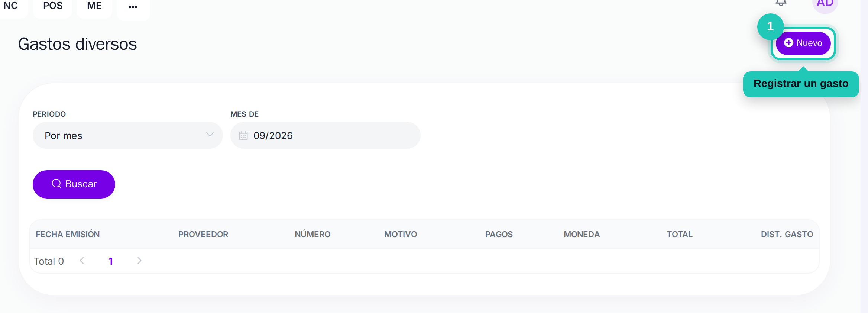The width and height of the screenshot is (868, 313).
Task: Go to previous page arrow
Action: [x=82, y=261]
